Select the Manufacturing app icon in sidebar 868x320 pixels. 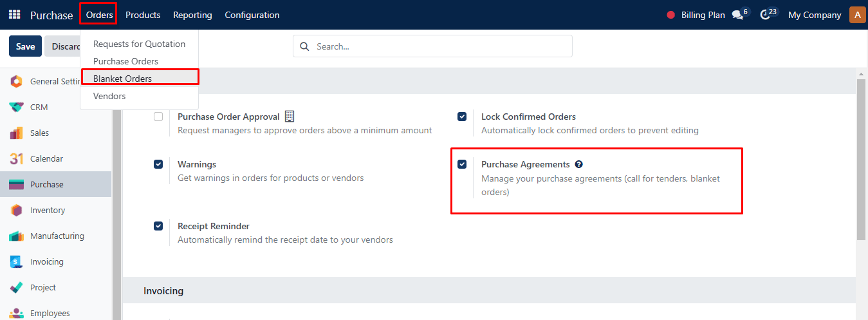point(17,236)
